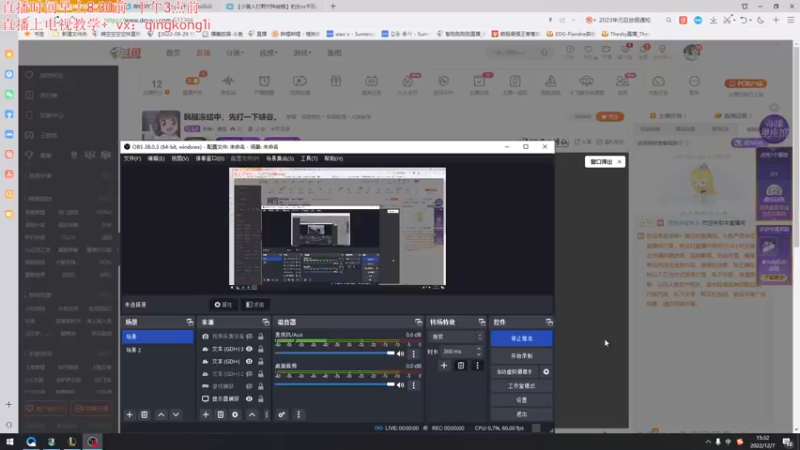Screen dimensions: 800x450
Task: Click the 属性 properties button above the docks
Action: [223, 305]
